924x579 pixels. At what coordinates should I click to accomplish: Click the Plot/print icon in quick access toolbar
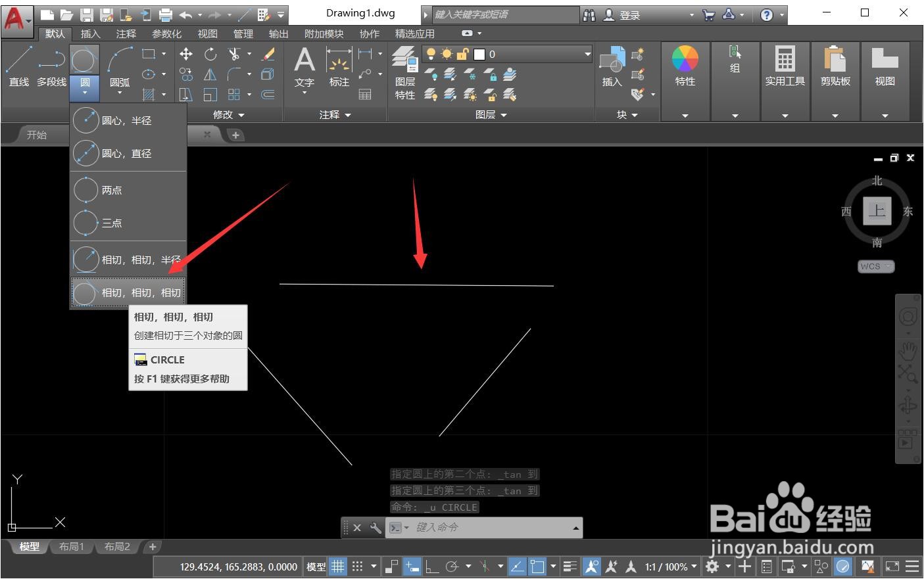point(166,14)
